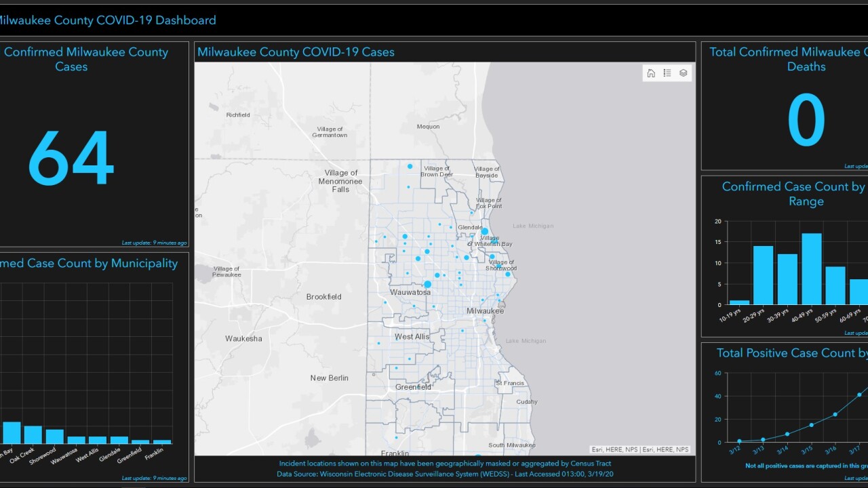Image resolution: width=868 pixels, height=488 pixels.
Task: Click the large case dot near Wauwatosa
Action: pyautogui.click(x=428, y=285)
